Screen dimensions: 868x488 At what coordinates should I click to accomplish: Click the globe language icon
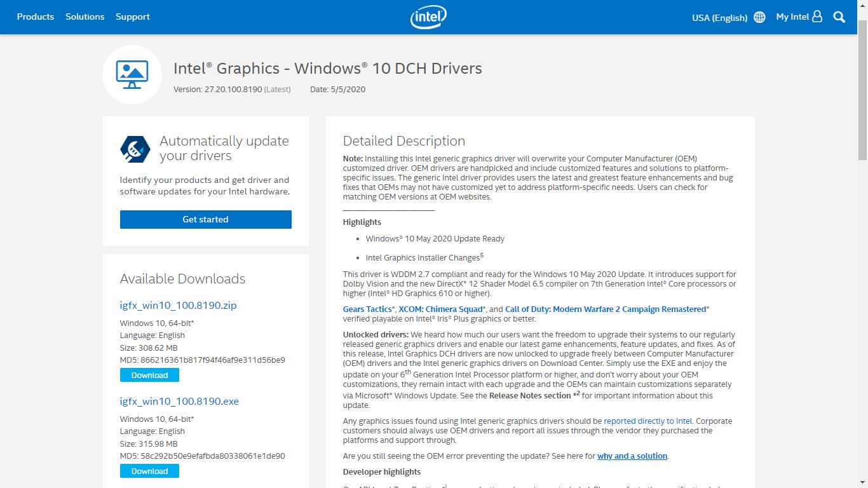click(x=759, y=17)
